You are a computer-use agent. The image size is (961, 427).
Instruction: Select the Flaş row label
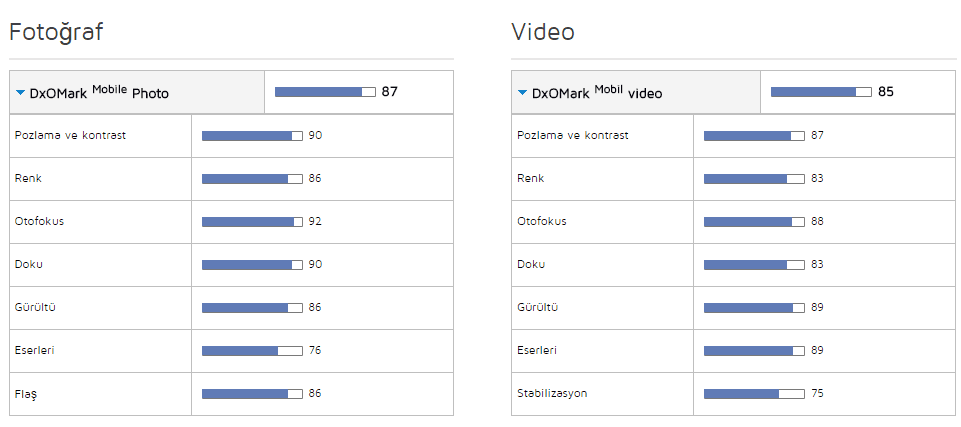click(26, 394)
